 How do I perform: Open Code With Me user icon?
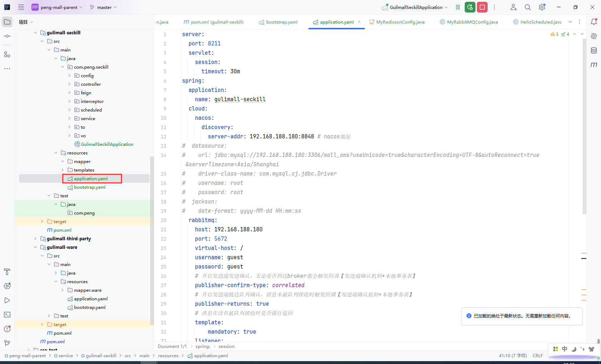514,7
